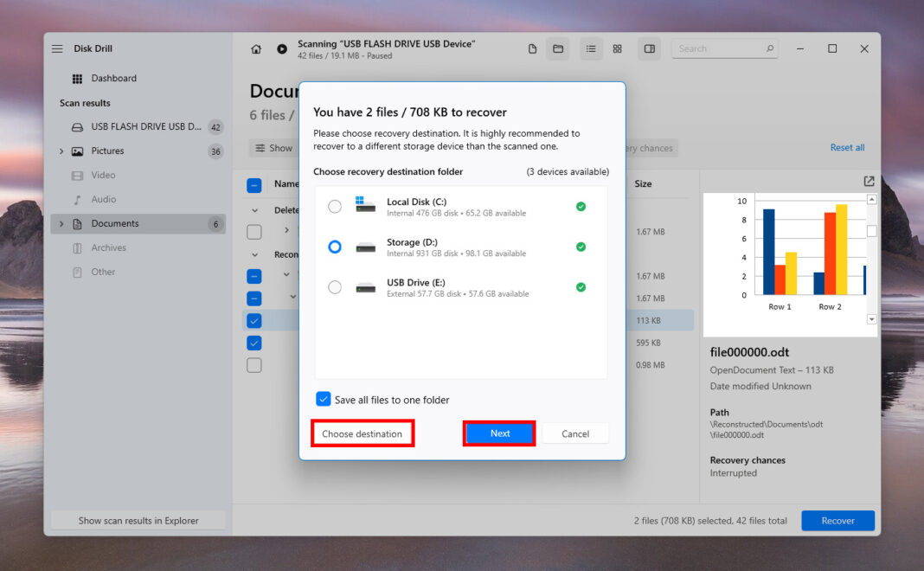Click inside the Search field
924x571 pixels.
point(725,48)
